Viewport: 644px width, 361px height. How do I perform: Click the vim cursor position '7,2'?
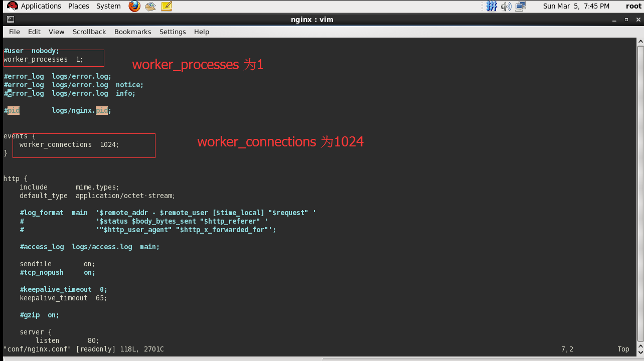(567, 349)
